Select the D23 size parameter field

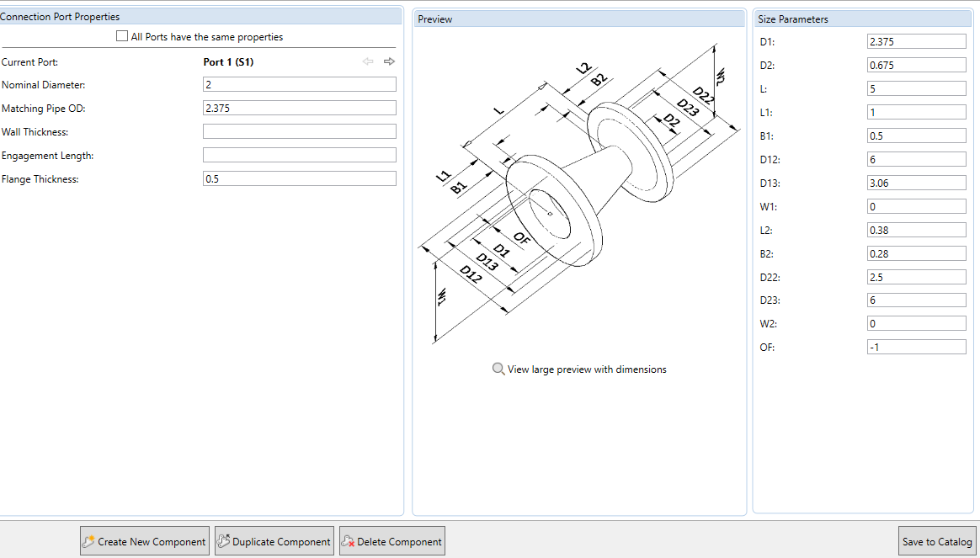coord(916,300)
